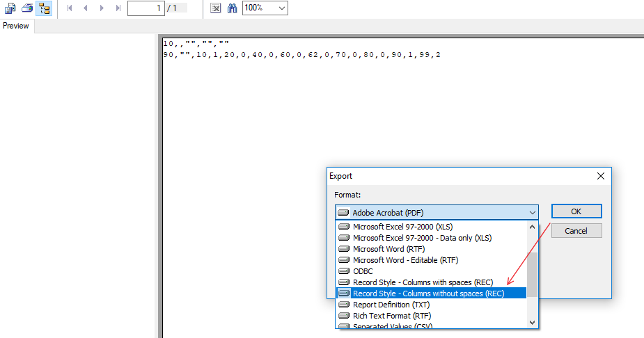Close the Export dialog with X
Screen dimensions: 644x338
[x=601, y=177]
